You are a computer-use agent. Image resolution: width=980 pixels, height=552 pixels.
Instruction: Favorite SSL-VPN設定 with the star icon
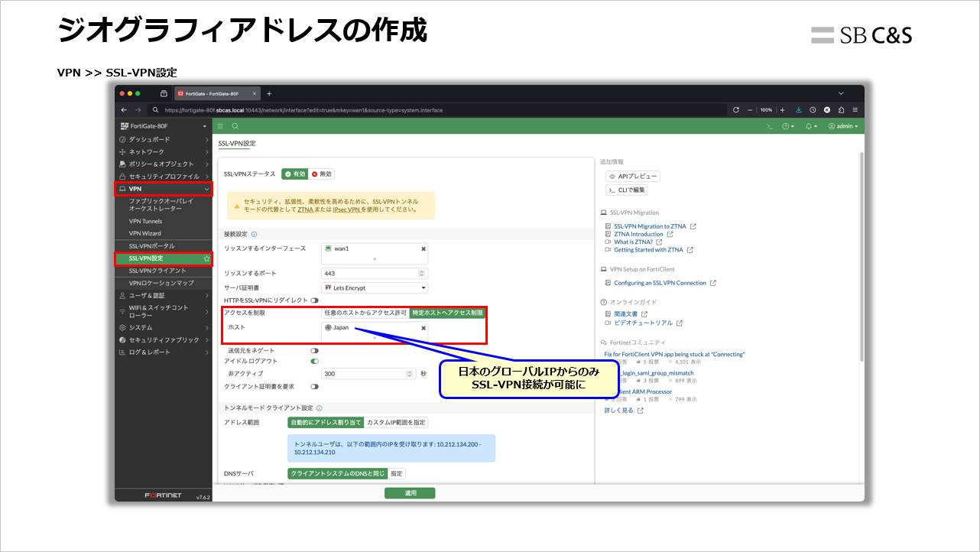coord(206,258)
